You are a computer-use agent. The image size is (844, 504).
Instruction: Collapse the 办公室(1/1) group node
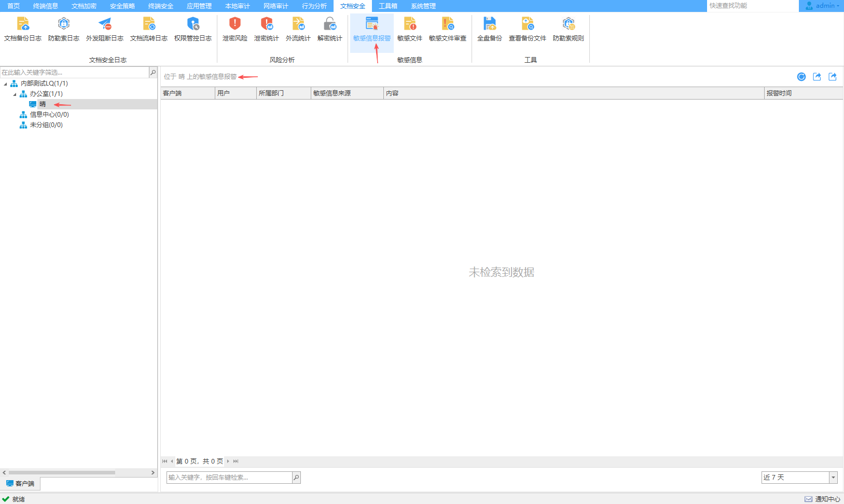(15, 94)
